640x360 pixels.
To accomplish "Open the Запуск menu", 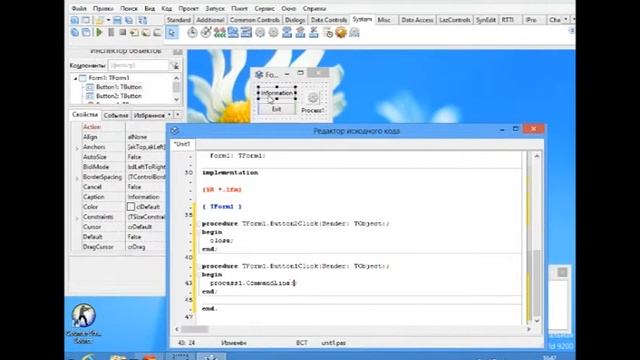I will (x=215, y=8).
